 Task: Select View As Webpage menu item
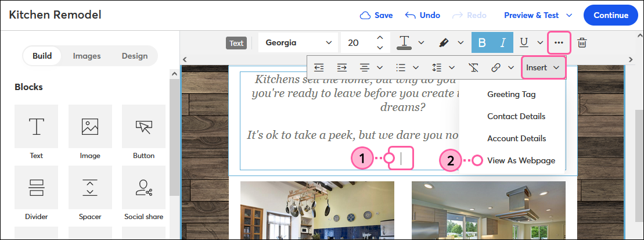point(521,160)
